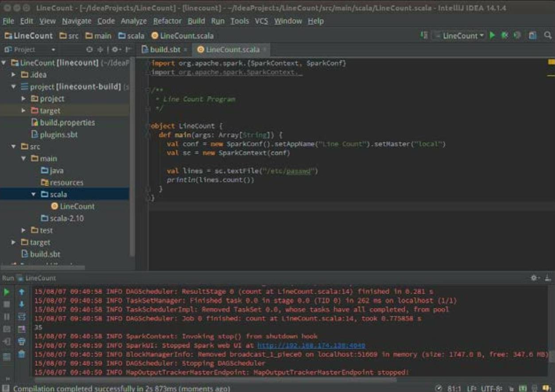Pause the Run console output

pyautogui.click(x=7, y=317)
